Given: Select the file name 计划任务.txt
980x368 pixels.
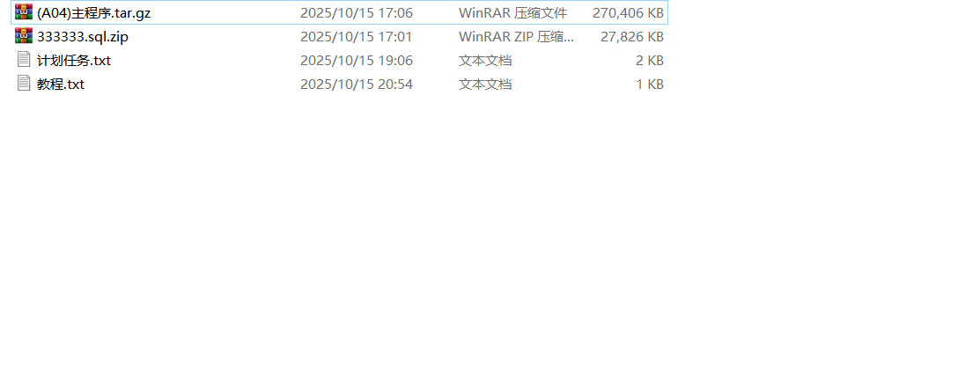Looking at the screenshot, I should (74, 61).
